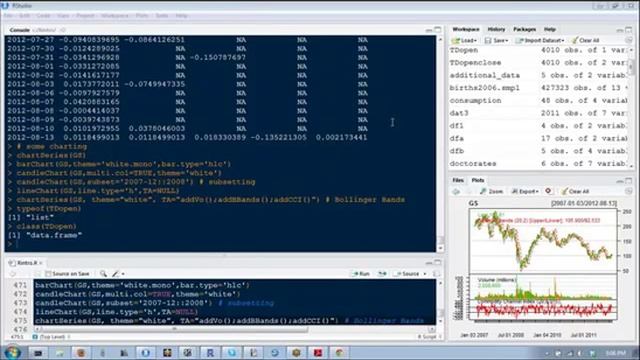Click the Source button in editor
640x360 pixels.
(x=407, y=274)
